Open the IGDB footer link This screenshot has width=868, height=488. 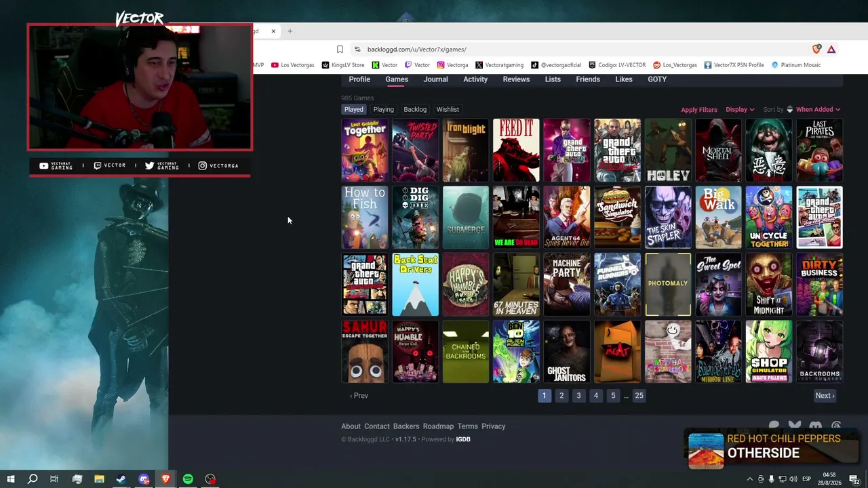click(463, 439)
